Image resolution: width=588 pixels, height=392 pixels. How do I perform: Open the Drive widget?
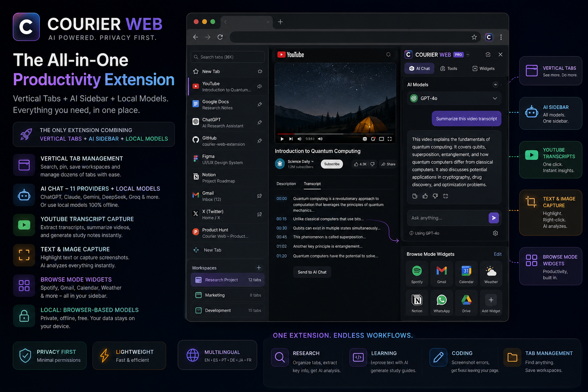click(466, 303)
